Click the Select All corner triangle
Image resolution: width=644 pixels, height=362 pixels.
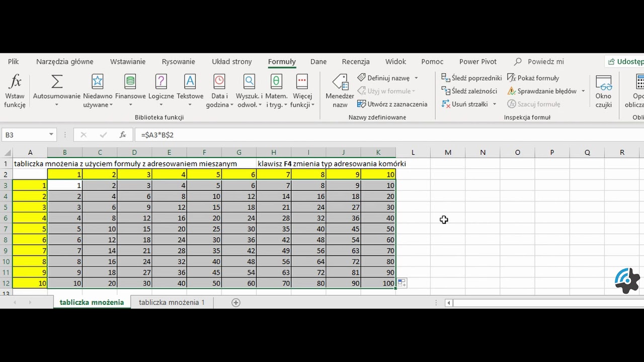(7, 152)
